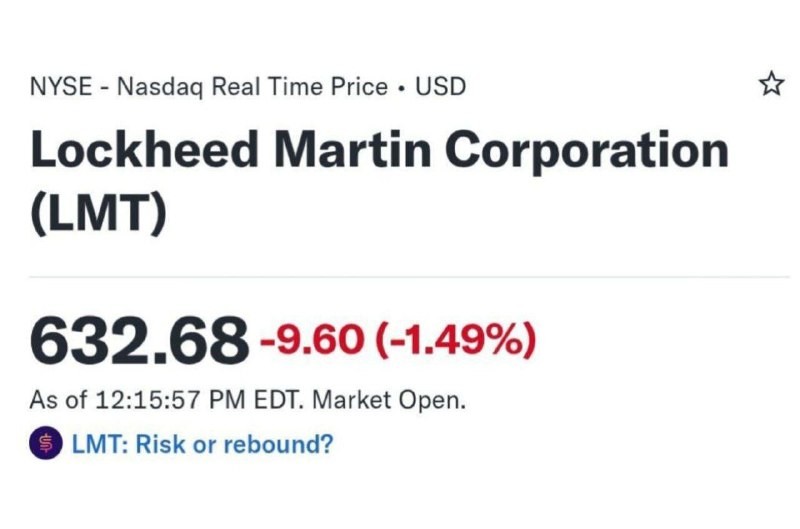Click the red -9.60 price change
800x529 pixels.
313,341
